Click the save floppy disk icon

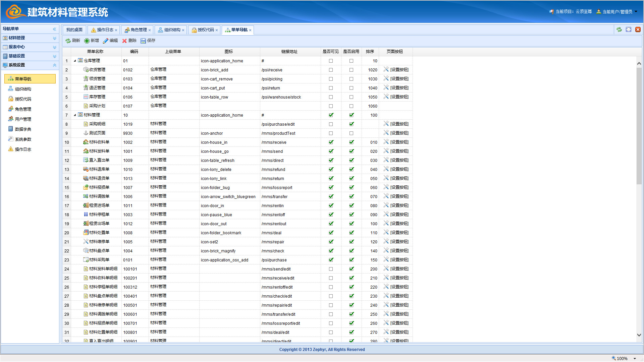[143, 41]
